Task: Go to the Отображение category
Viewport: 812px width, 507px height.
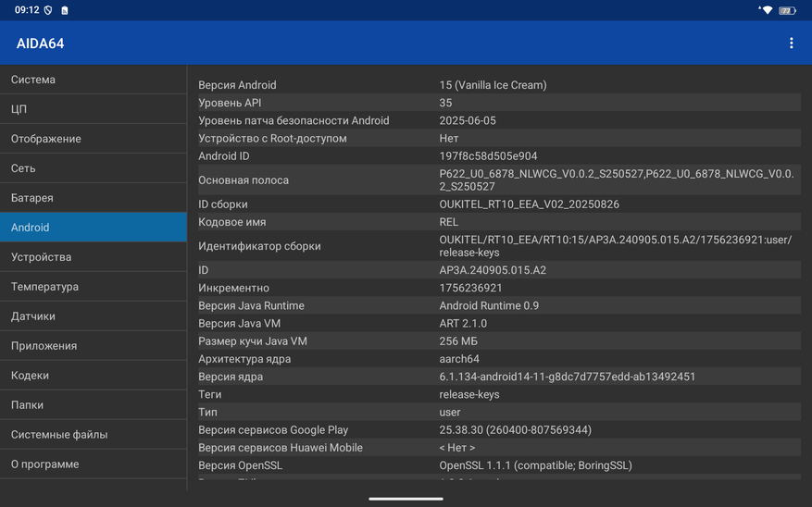Action: point(93,139)
